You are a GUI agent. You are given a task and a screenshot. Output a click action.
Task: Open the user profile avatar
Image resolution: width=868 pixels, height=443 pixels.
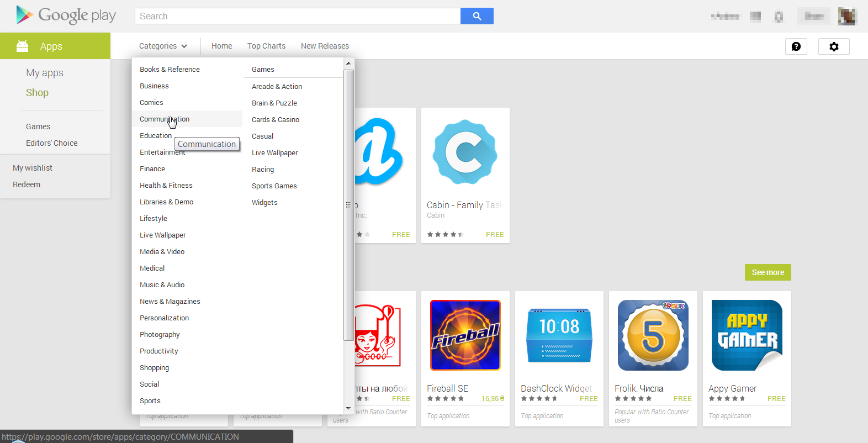click(847, 16)
